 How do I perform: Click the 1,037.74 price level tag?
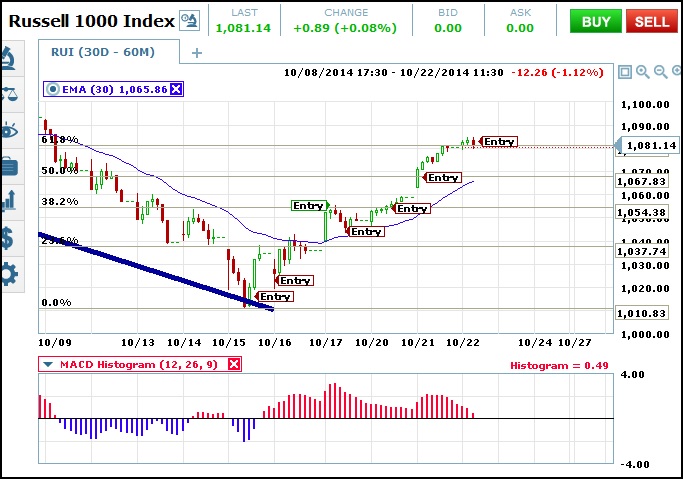click(641, 251)
